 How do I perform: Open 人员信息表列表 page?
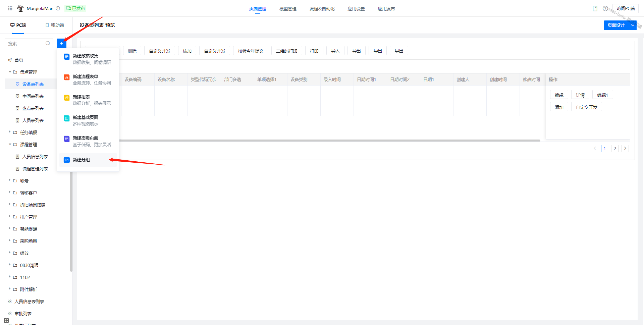point(30,302)
